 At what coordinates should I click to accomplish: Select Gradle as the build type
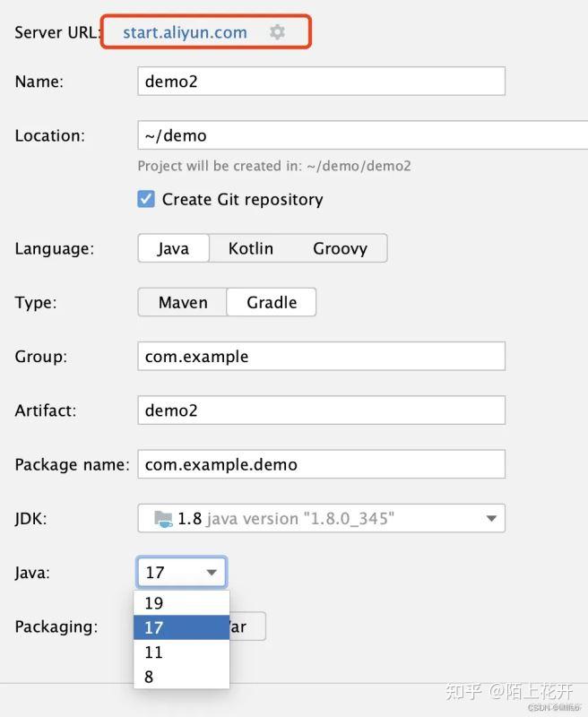(x=272, y=302)
